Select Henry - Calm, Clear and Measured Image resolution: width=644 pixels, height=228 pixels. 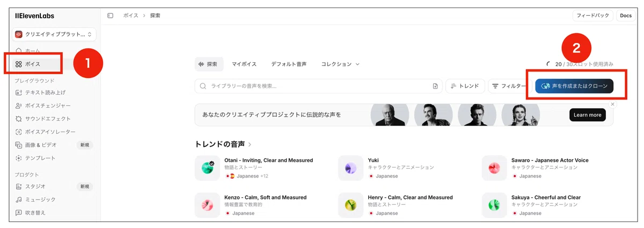click(x=410, y=197)
